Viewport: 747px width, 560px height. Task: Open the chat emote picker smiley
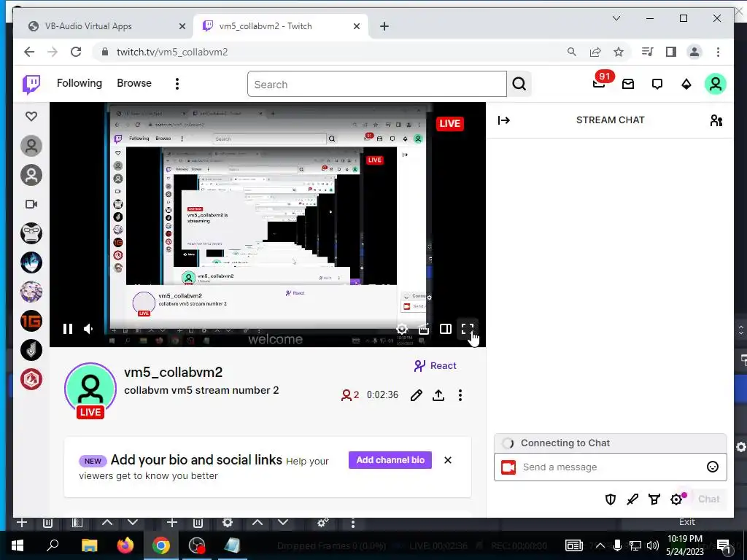point(713,467)
